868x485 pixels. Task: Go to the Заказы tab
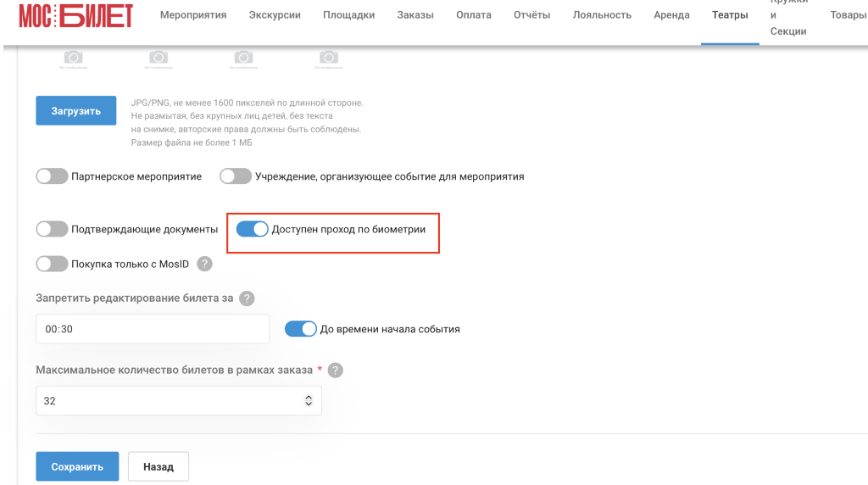click(x=415, y=15)
